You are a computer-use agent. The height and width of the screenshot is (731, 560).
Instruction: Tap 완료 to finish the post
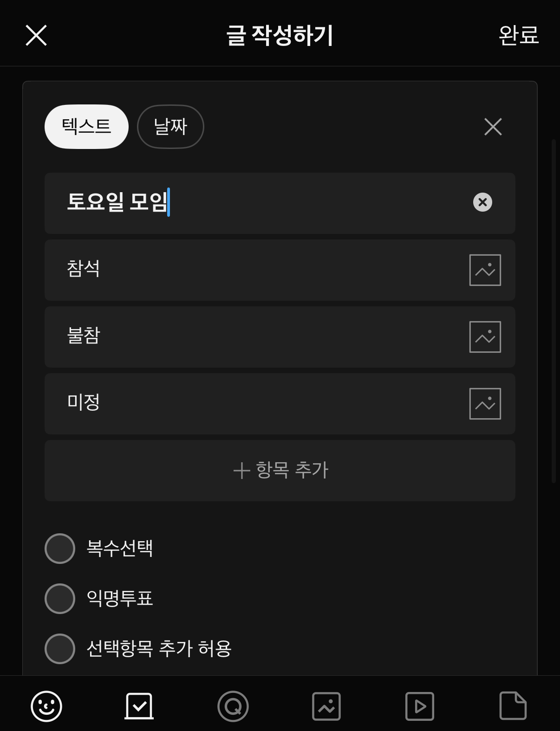tap(519, 35)
